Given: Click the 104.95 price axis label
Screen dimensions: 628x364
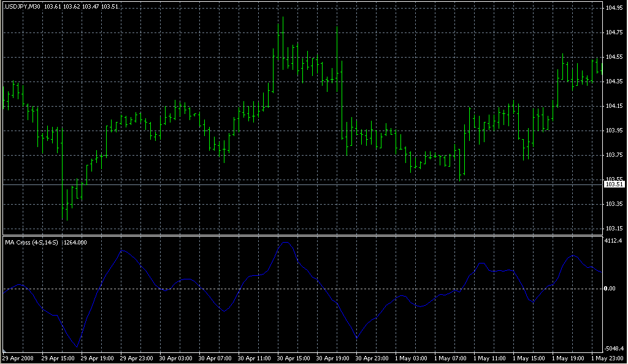Looking at the screenshot, I should (x=614, y=8).
